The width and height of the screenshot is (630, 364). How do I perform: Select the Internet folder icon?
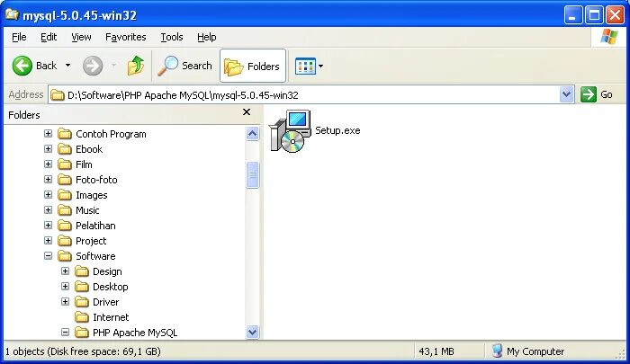(x=82, y=317)
